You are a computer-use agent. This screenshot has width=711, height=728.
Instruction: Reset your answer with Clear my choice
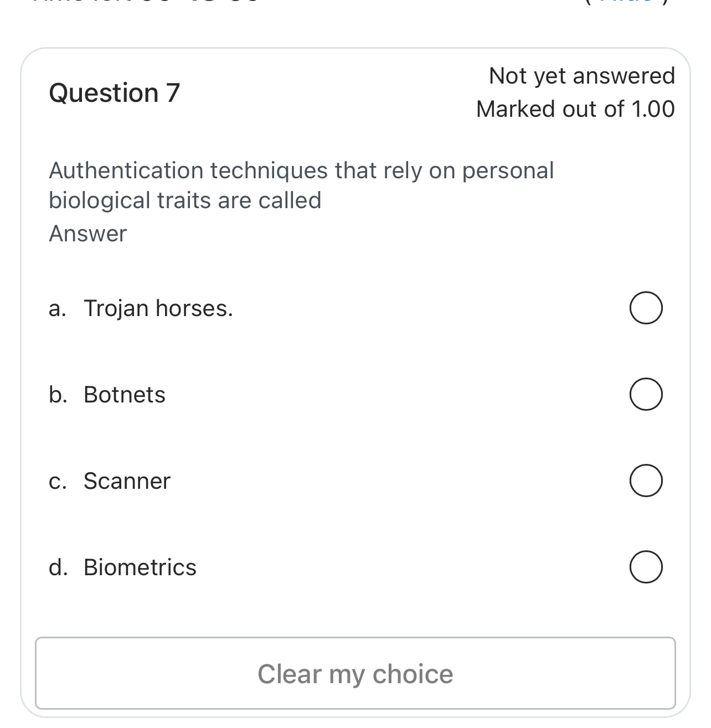coord(355,674)
